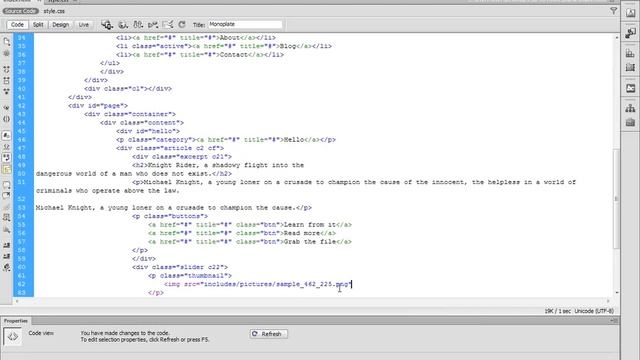
Task: Switch to Split view
Action: [x=38, y=25]
